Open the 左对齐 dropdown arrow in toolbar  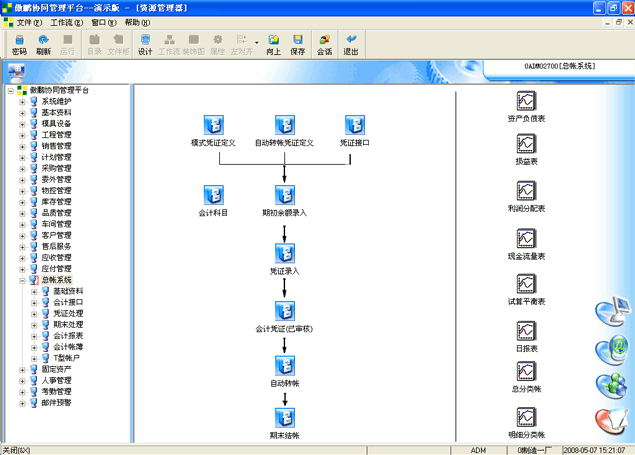[258, 44]
